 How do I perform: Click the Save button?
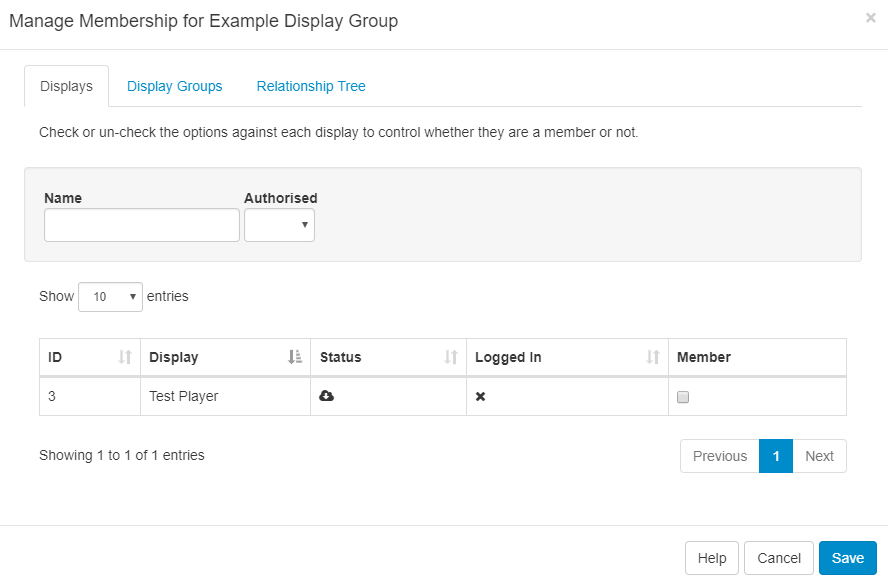(x=847, y=558)
